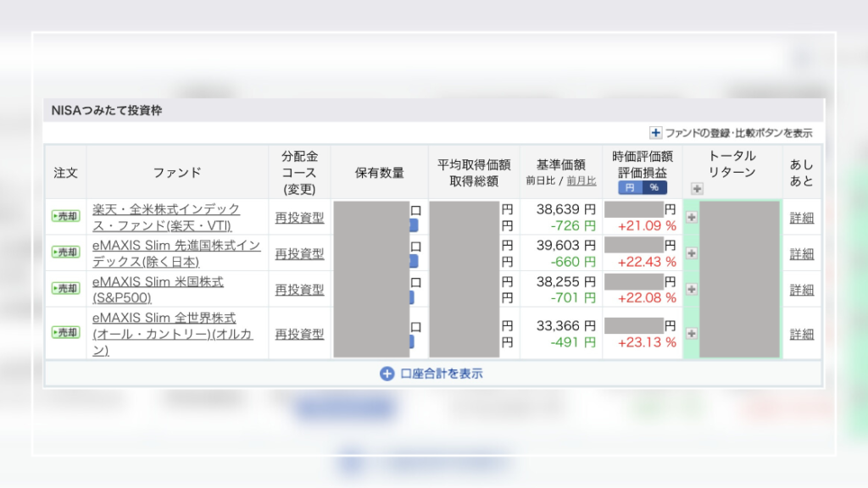The height and width of the screenshot is (488, 868).
Task: Change 再投資型 course for eMAXIS Slim 米国株式
Action: (299, 290)
